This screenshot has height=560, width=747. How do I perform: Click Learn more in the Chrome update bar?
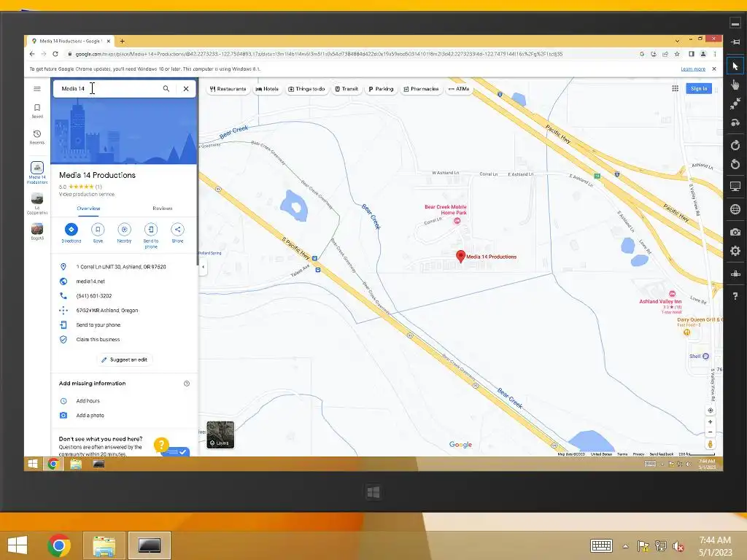coord(693,69)
